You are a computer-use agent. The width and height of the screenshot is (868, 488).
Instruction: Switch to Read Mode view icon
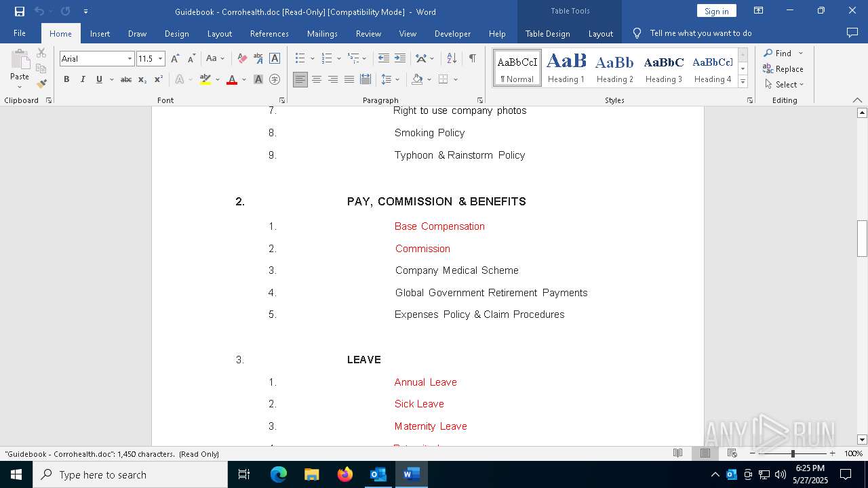pos(677,453)
